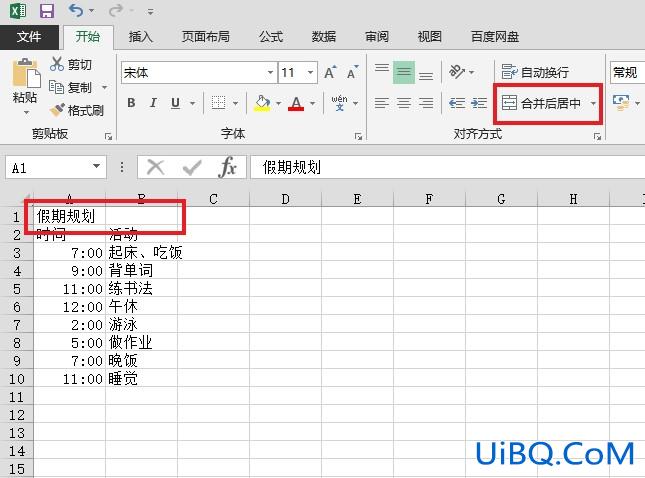This screenshot has width=645, height=478.
Task: Expand the borders dropdown arrow
Action: [x=235, y=103]
